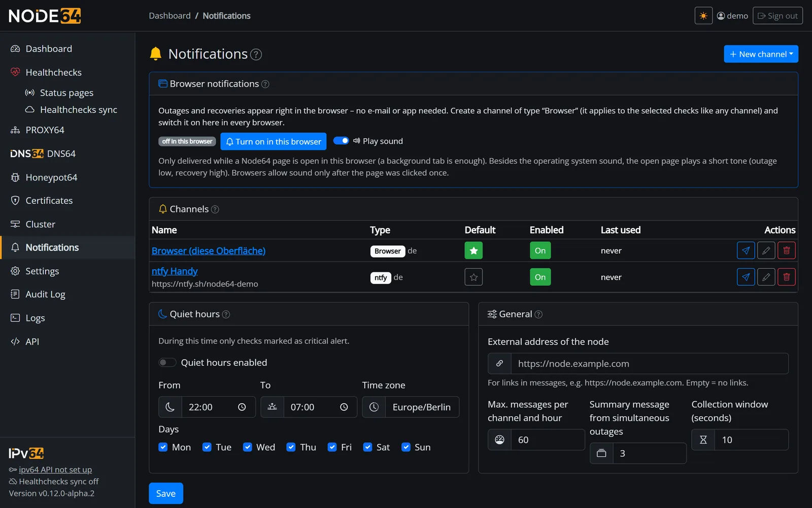Click the large bell icon by Notifications title

[156, 54]
